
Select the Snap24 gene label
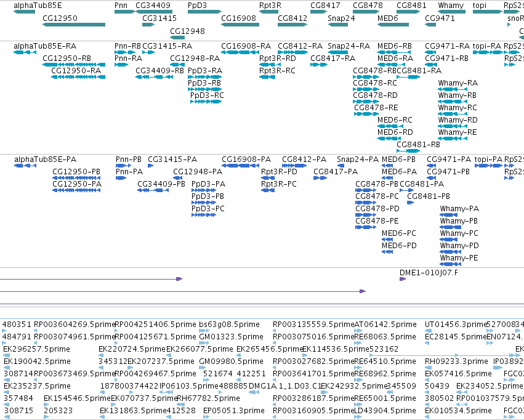[341, 18]
